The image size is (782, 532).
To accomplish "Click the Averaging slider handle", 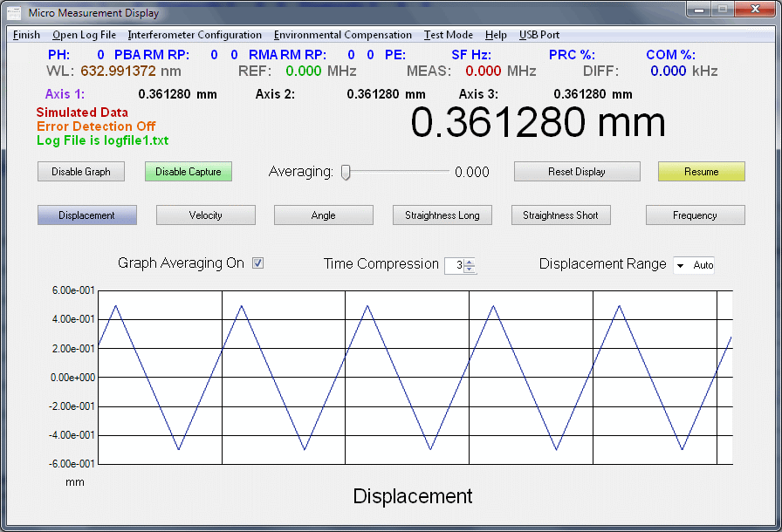I will pyautogui.click(x=346, y=172).
